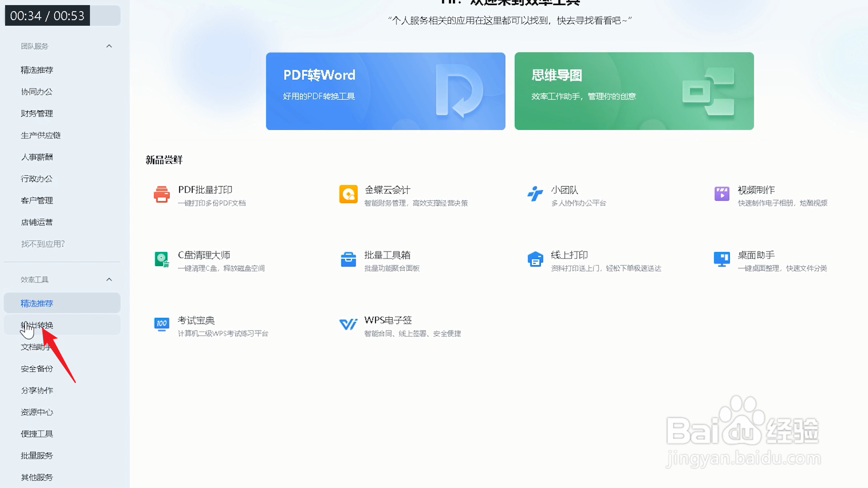Select 人事薪酬 in sidebar

tap(37, 157)
